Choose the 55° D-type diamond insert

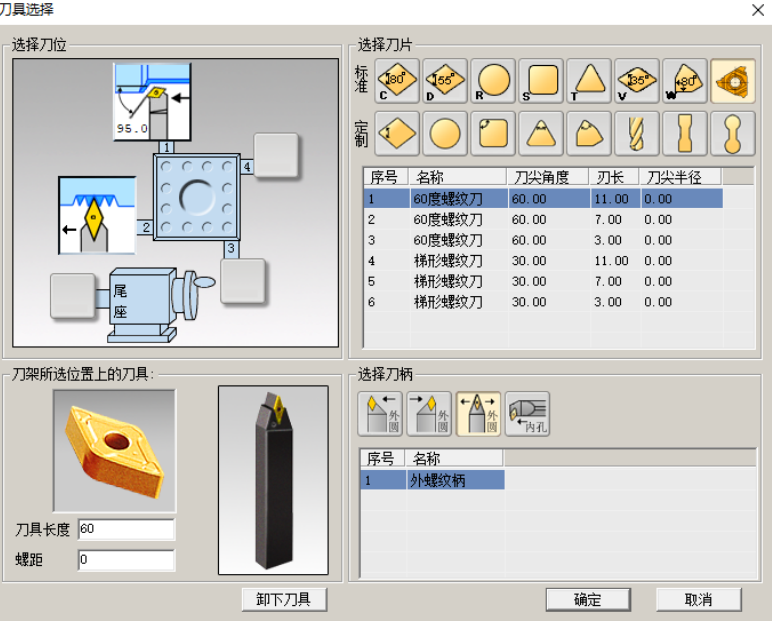[x=445, y=80]
